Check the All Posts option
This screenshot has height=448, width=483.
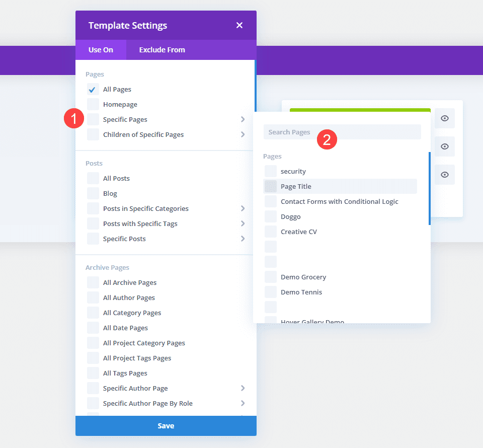point(93,178)
